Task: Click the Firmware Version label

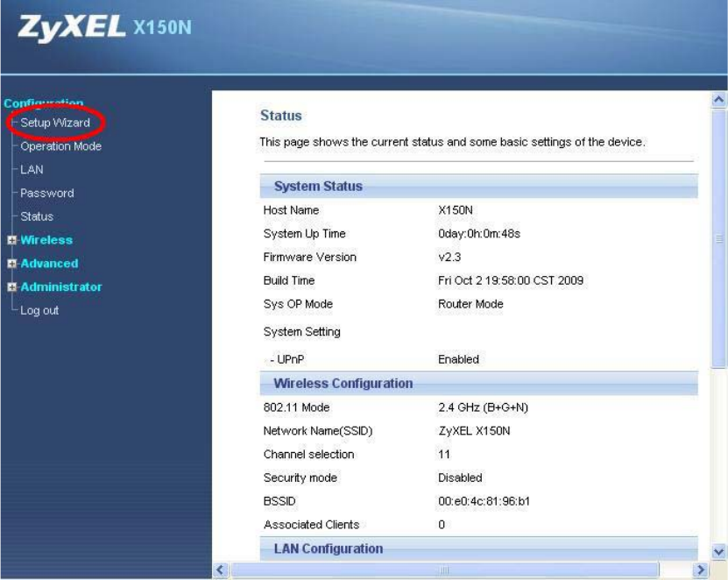Action: (309, 258)
